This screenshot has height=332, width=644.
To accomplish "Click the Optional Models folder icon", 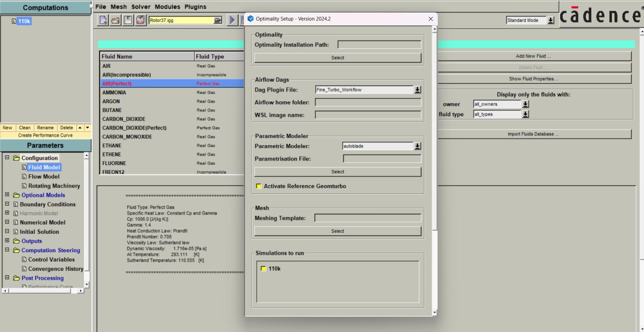I will tap(17, 195).
